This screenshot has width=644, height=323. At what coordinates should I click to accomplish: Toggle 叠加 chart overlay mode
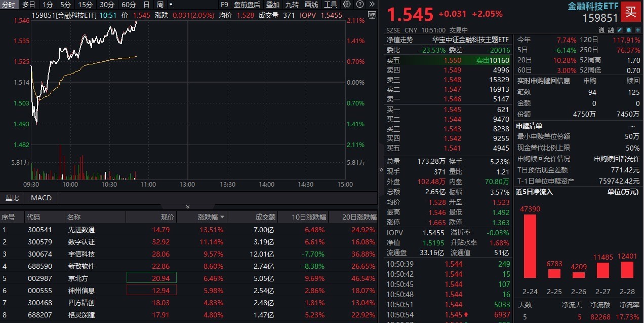tap(273, 5)
